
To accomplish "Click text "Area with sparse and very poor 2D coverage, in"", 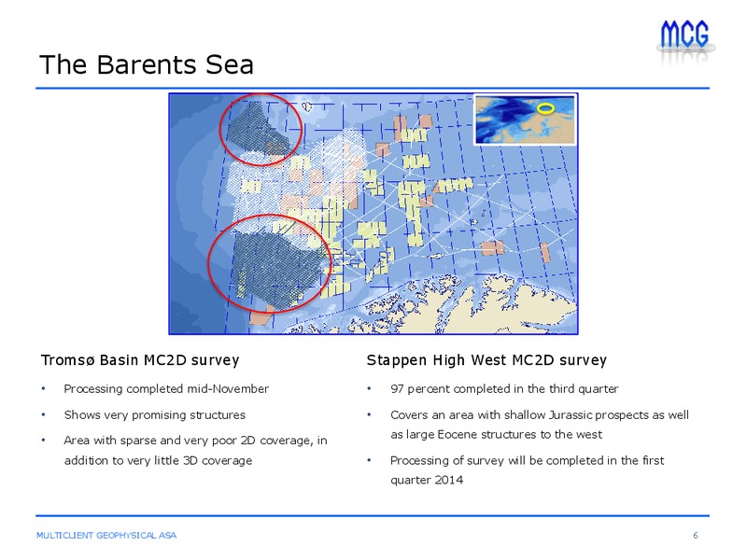I will [195, 441].
